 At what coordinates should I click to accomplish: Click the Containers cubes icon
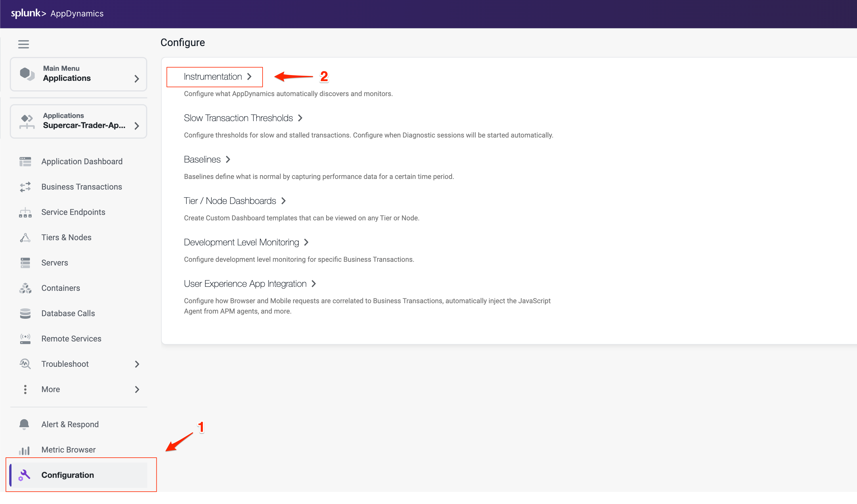pos(25,288)
